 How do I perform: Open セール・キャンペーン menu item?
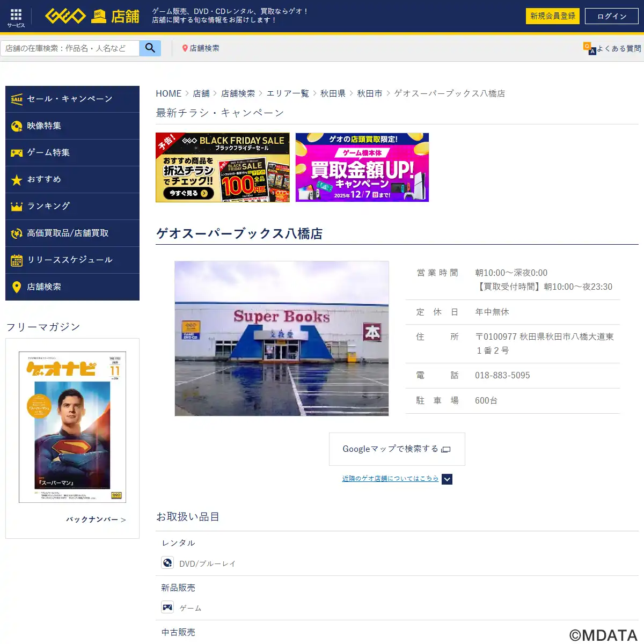coord(72,99)
